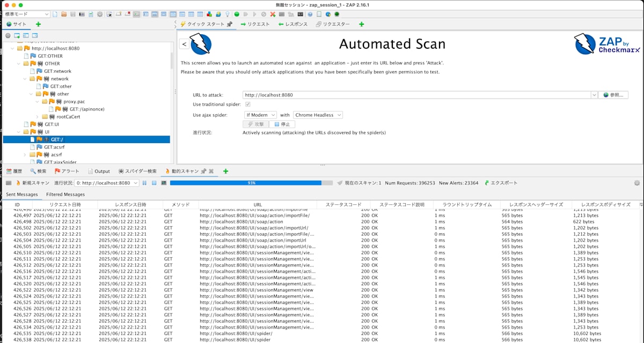Image resolution: width=644 pixels, height=343 pixels.
Task: Click the Add new context icon in Sites panel
Action: click(x=17, y=35)
